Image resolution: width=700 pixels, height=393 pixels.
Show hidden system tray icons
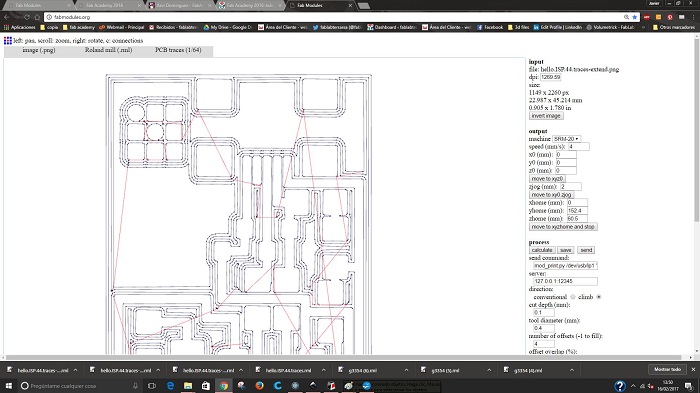coord(633,386)
